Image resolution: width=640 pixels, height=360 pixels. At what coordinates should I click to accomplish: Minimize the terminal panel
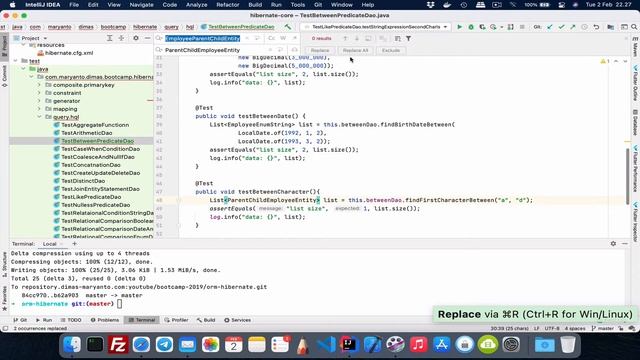625,244
